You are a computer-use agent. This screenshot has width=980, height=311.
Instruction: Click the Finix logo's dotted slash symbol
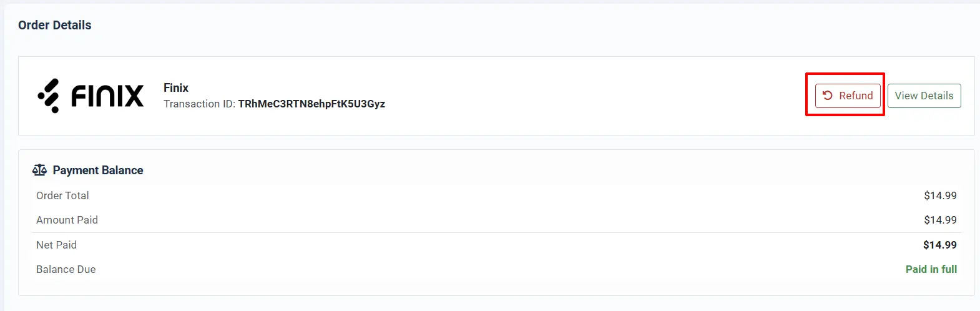tap(49, 96)
